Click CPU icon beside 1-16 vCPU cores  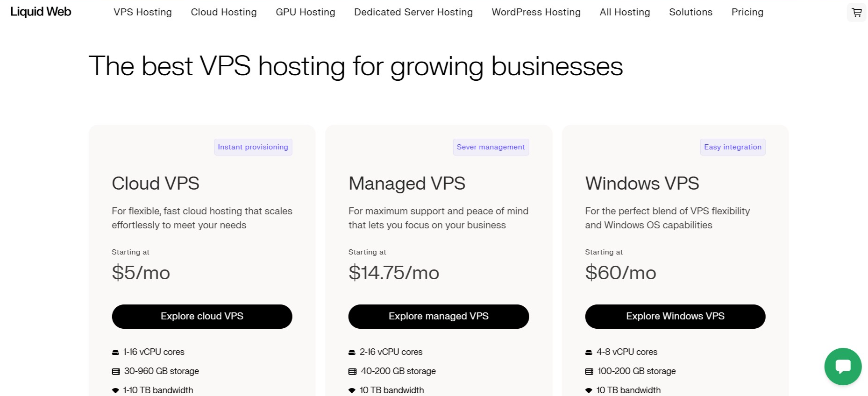[115, 352]
